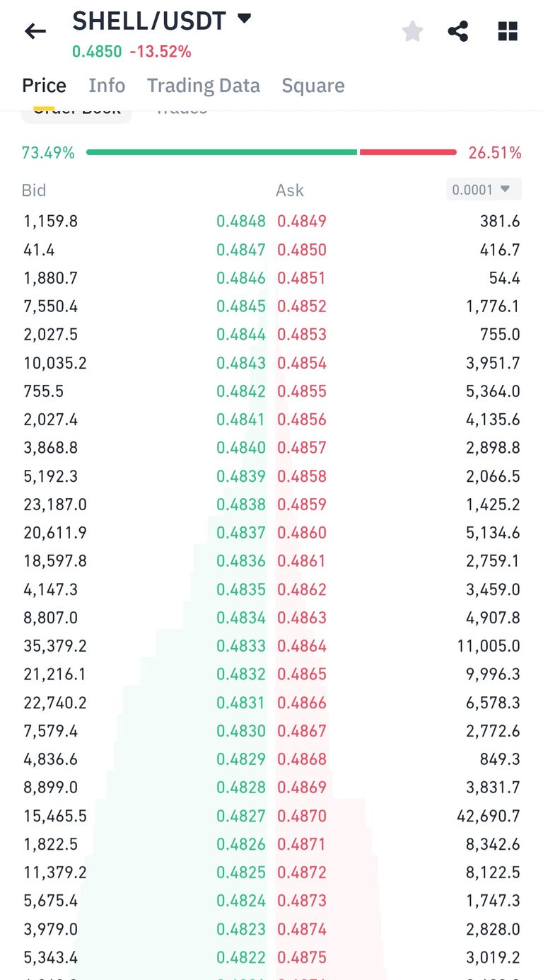Select best bid price 0.4848
Image resolution: width=543 pixels, height=980 pixels.
tap(241, 221)
